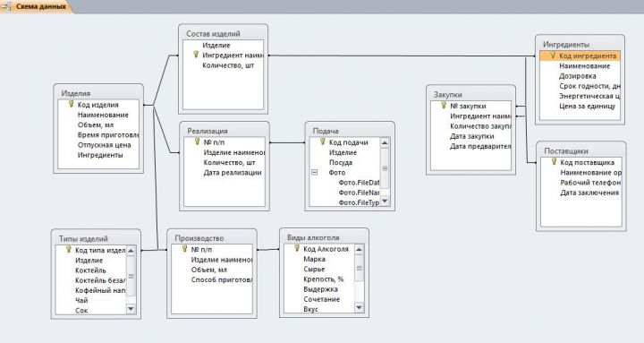Click scrollbar thumb in Подача table
This screenshot has width=644, height=343.
(x=385, y=167)
